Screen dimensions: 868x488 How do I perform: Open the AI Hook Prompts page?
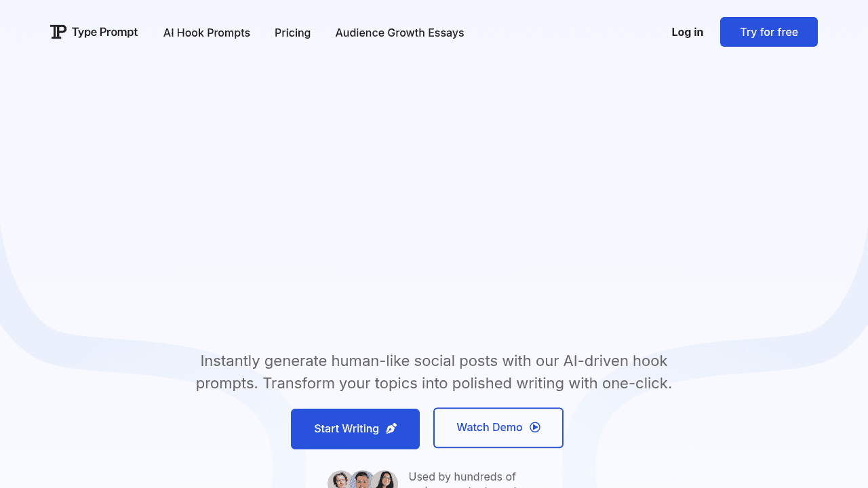coord(206,33)
